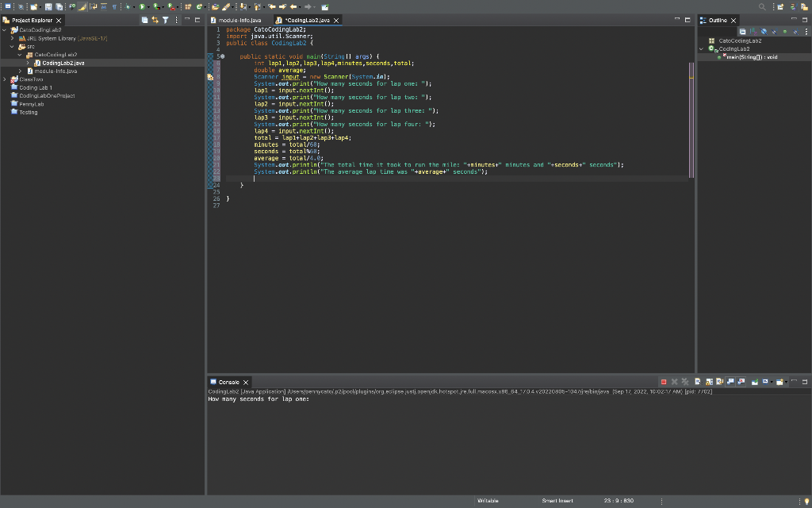This screenshot has height=508, width=812.
Task: Click Next Annotation arrow icon
Action: 243,6
